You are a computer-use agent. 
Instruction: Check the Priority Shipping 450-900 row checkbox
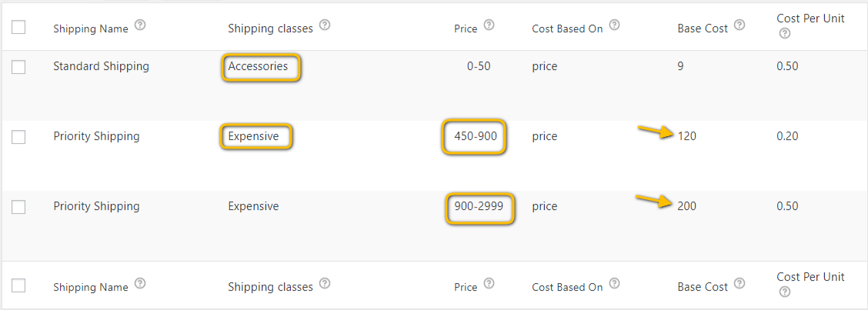tap(18, 137)
